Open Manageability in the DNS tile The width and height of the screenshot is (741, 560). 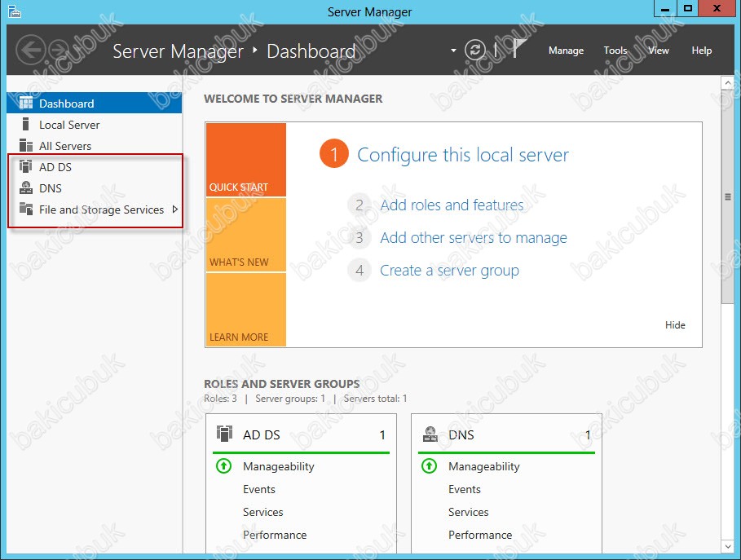(x=484, y=466)
